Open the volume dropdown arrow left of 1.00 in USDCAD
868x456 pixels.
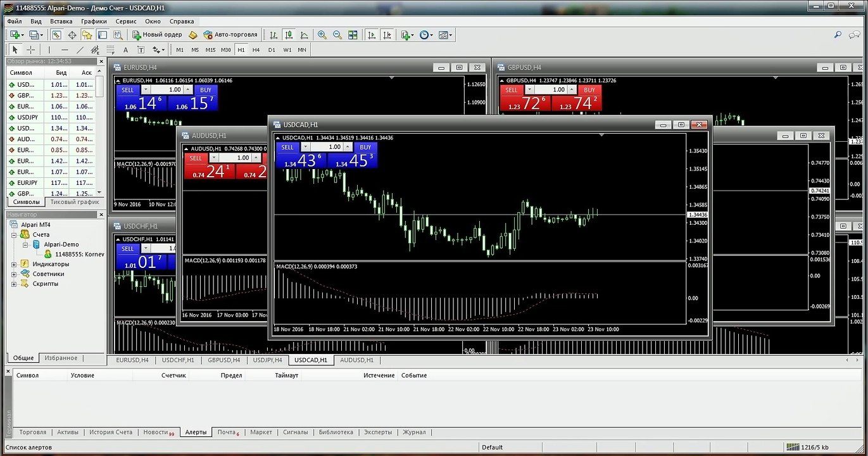click(x=305, y=147)
